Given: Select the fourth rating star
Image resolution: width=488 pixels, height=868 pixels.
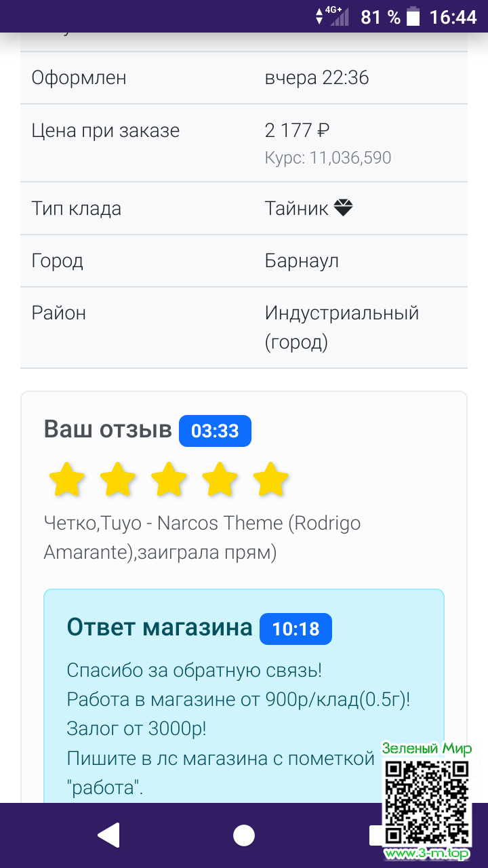Looking at the screenshot, I should (x=220, y=480).
